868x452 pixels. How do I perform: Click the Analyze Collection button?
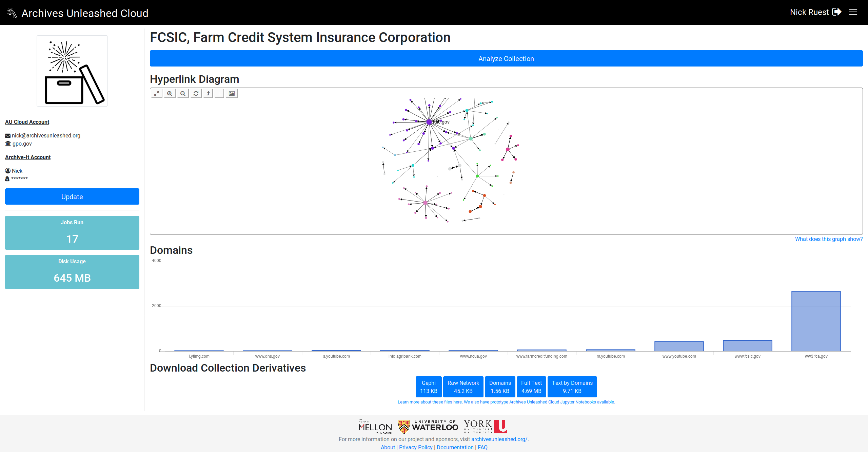pos(506,58)
